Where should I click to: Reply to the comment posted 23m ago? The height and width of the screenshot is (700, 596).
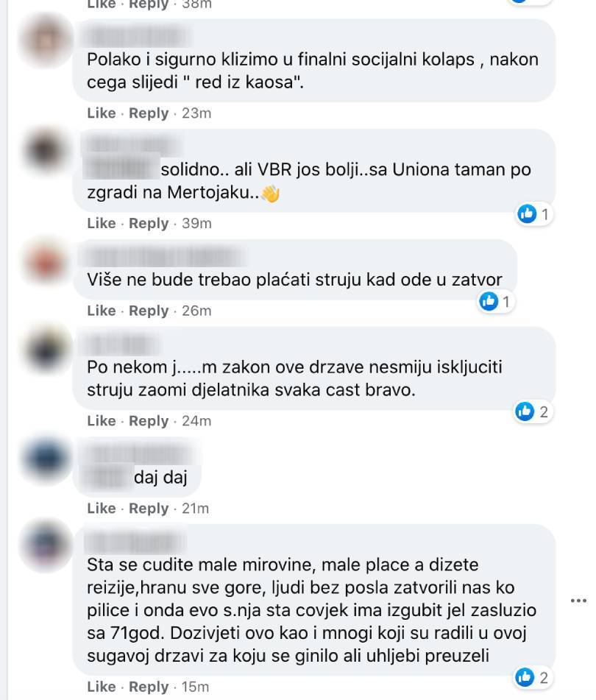[149, 113]
